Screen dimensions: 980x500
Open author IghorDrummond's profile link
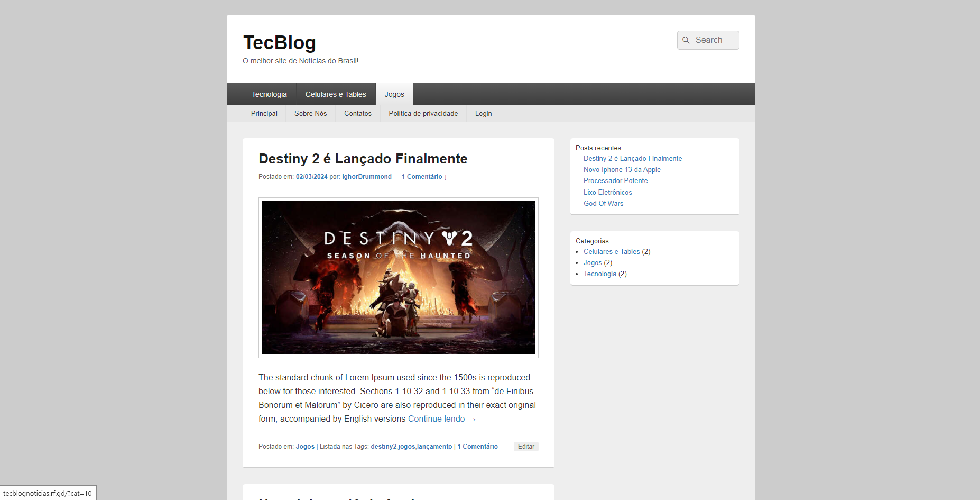366,177
